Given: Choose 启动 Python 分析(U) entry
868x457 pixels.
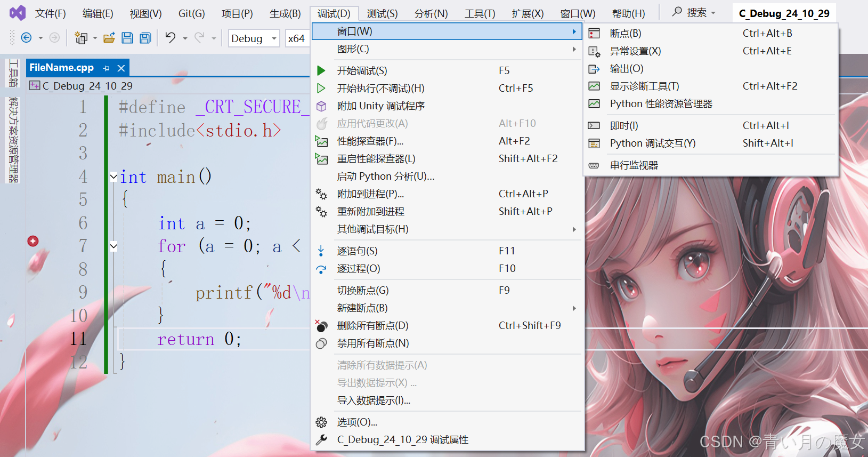Looking at the screenshot, I should (447, 177).
